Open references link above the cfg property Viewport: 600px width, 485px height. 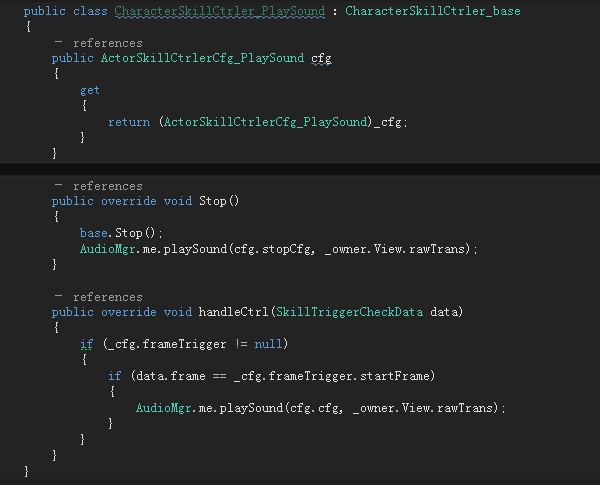point(107,43)
